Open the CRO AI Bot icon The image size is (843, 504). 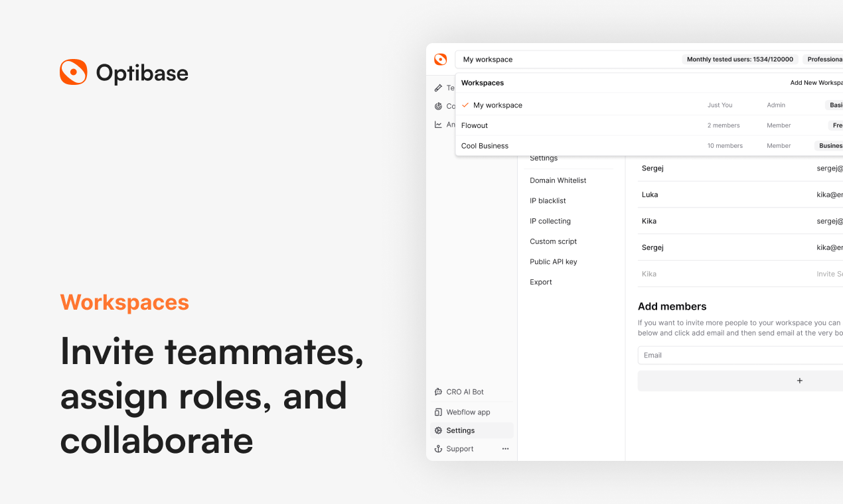point(438,392)
